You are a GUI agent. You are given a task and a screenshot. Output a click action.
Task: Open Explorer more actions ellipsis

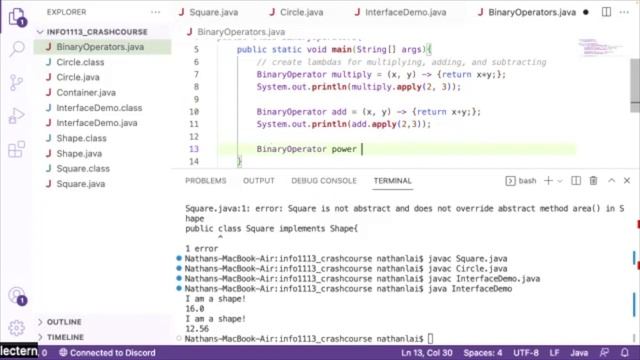click(x=156, y=12)
